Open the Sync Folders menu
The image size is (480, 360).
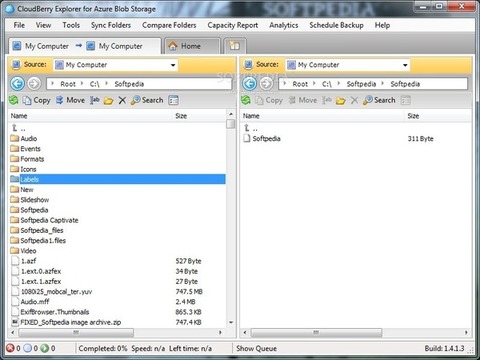[x=111, y=25]
